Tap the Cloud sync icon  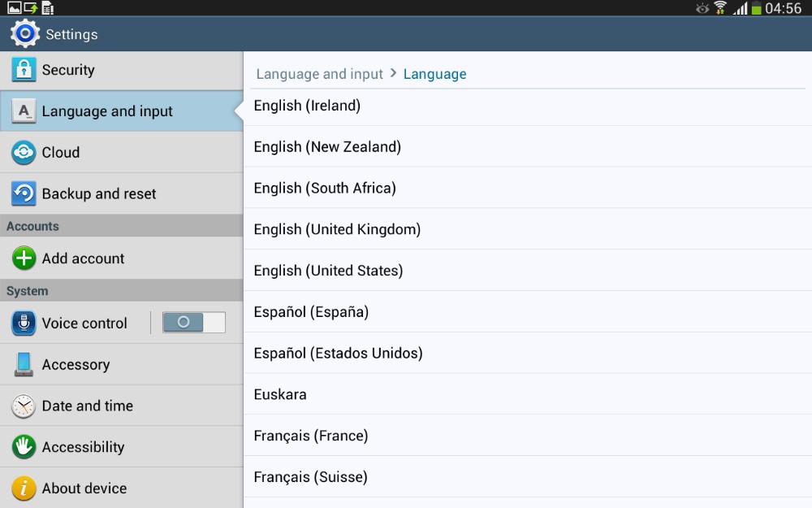24,153
